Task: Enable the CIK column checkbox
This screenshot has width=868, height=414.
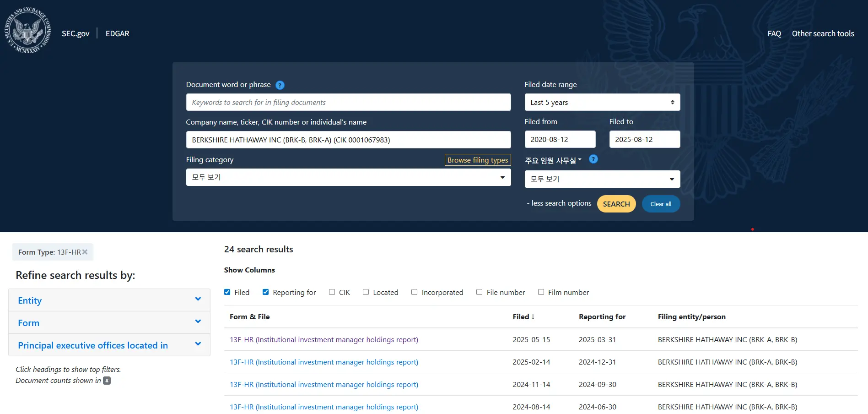Action: click(332, 292)
